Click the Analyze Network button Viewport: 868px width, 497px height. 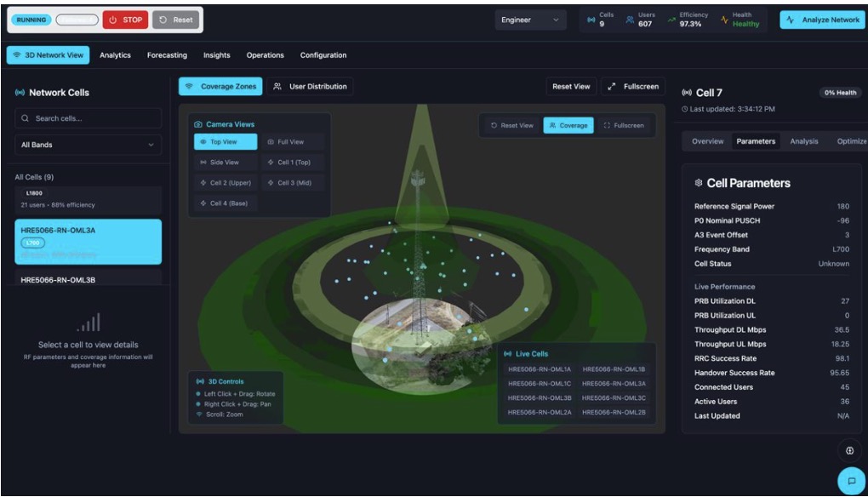click(820, 20)
